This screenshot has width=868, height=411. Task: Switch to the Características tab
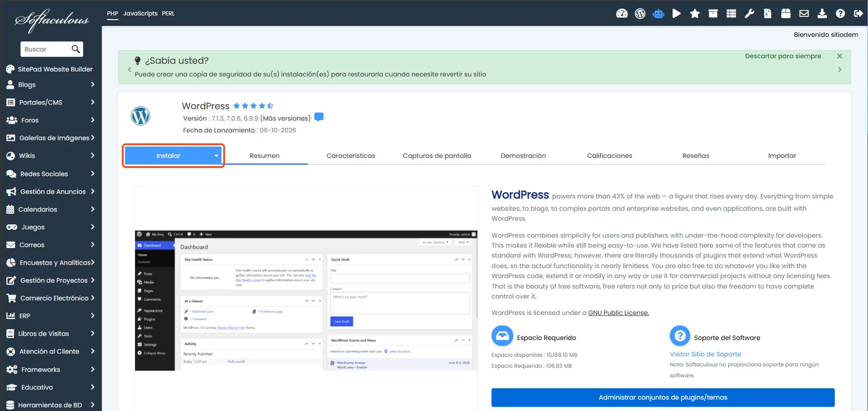(x=351, y=156)
